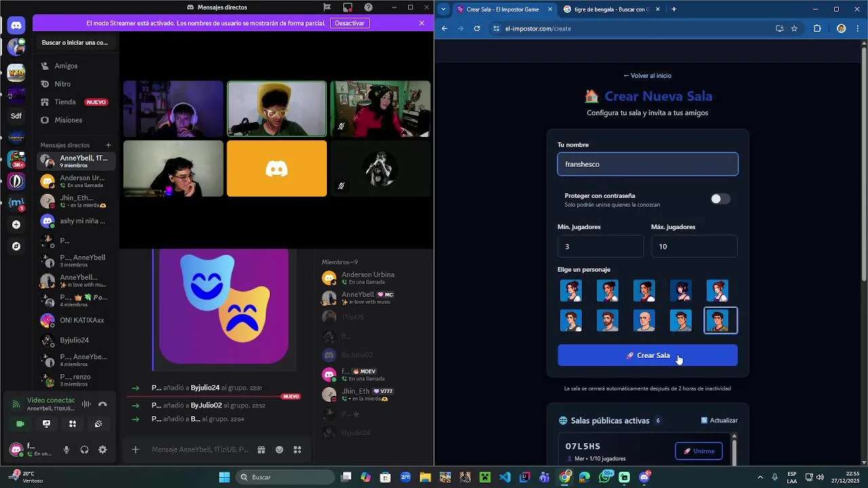Screen dimensions: 868x488
Task: Edit the Máx. jugadores field
Action: (x=694, y=246)
